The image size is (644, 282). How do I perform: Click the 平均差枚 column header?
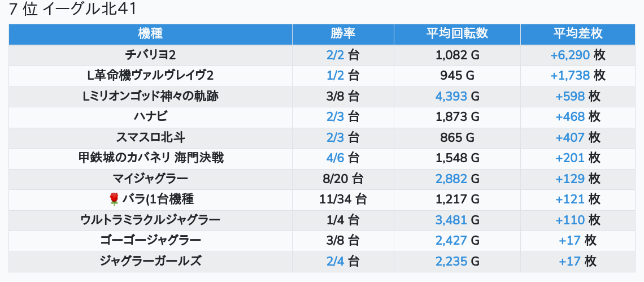577,34
